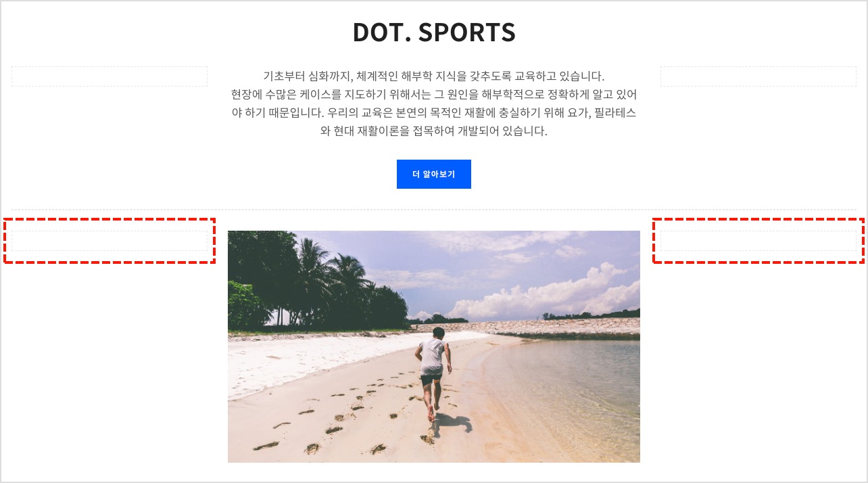This screenshot has height=483, width=868.
Task: Click the last paragraph line starting 와 현대 재활이론을
Action: pyautogui.click(x=434, y=131)
